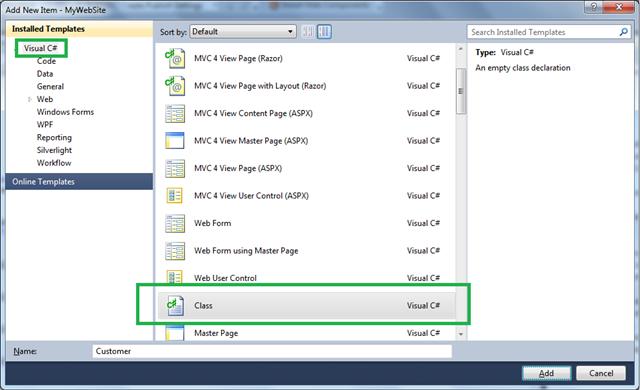This screenshot has height=390, width=640.
Task: Click the Web Form template icon
Action: [175, 224]
